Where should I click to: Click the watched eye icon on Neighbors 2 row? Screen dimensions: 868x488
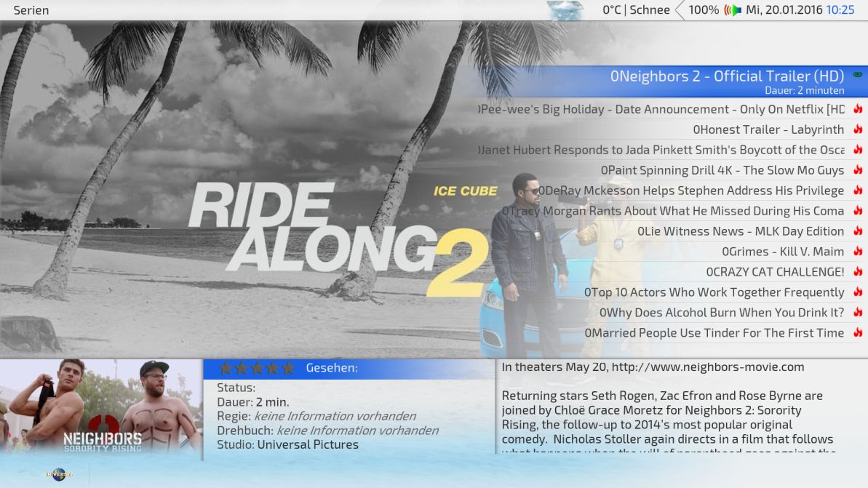(x=858, y=75)
